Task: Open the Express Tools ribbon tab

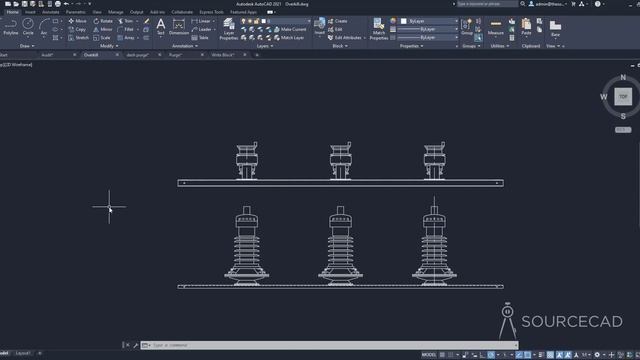Action: tap(211, 12)
